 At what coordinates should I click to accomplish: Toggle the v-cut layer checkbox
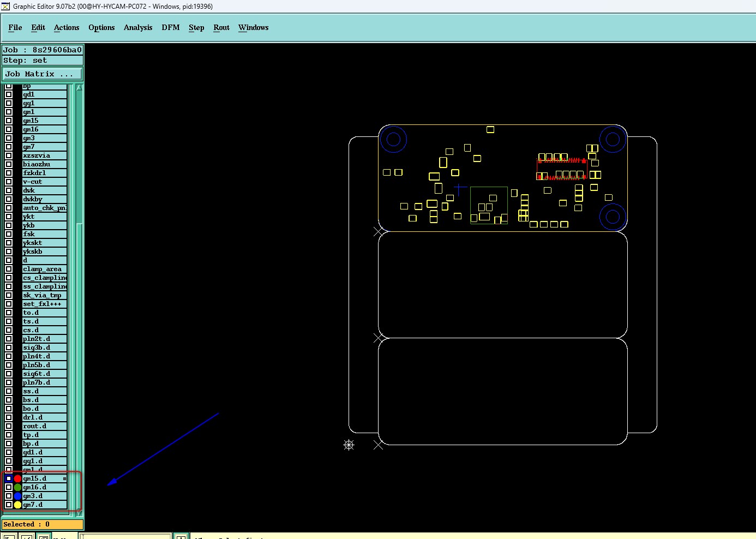[x=9, y=182]
